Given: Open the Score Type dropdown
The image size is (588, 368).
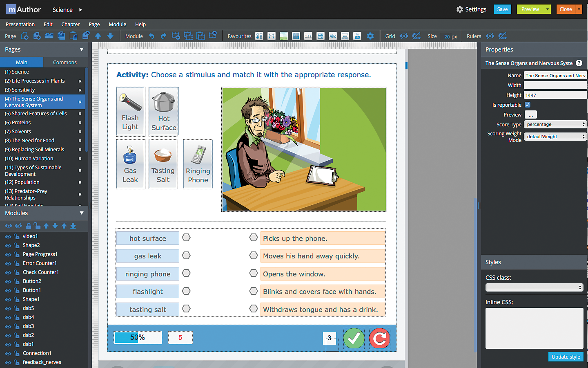Looking at the screenshot, I should tap(555, 124).
